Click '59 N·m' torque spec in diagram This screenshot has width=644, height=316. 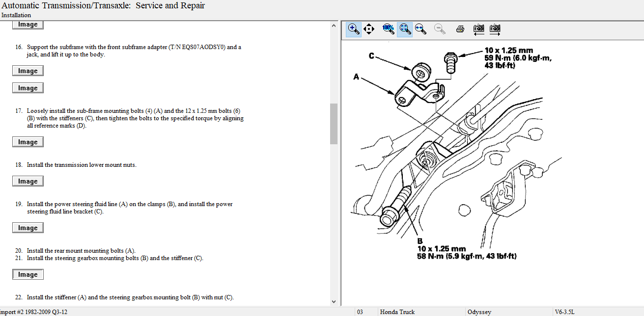[x=518, y=58]
